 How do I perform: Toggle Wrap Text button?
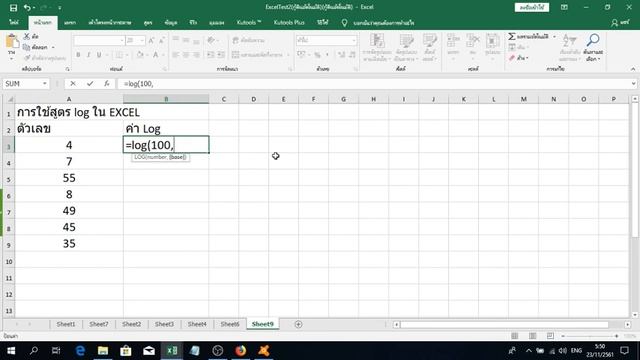[249, 40]
